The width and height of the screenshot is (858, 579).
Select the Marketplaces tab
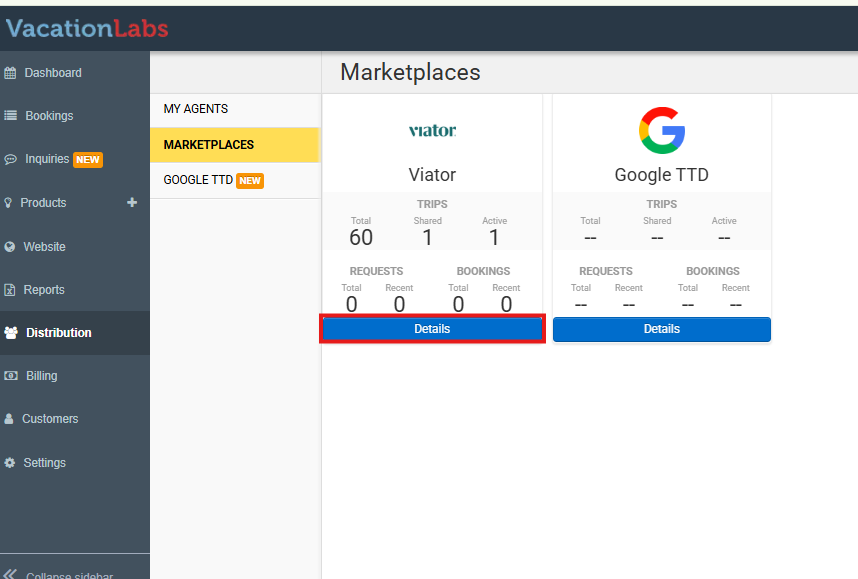coord(209,145)
